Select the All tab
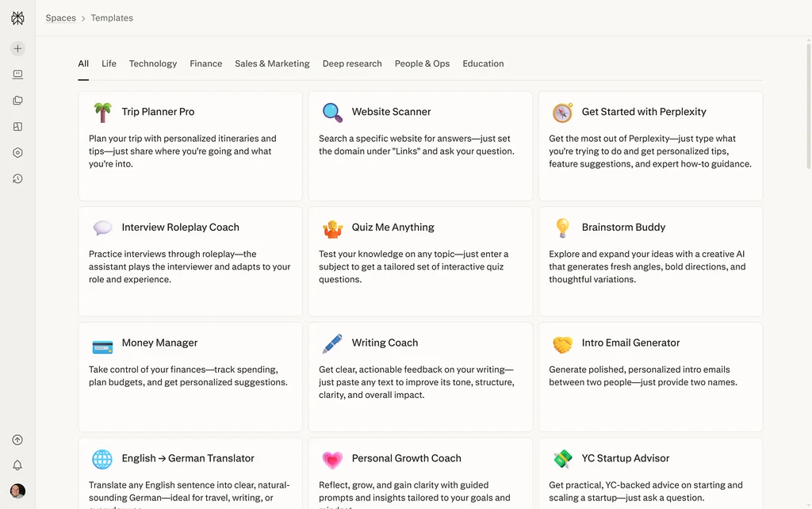This screenshot has height=509, width=812. [x=83, y=63]
